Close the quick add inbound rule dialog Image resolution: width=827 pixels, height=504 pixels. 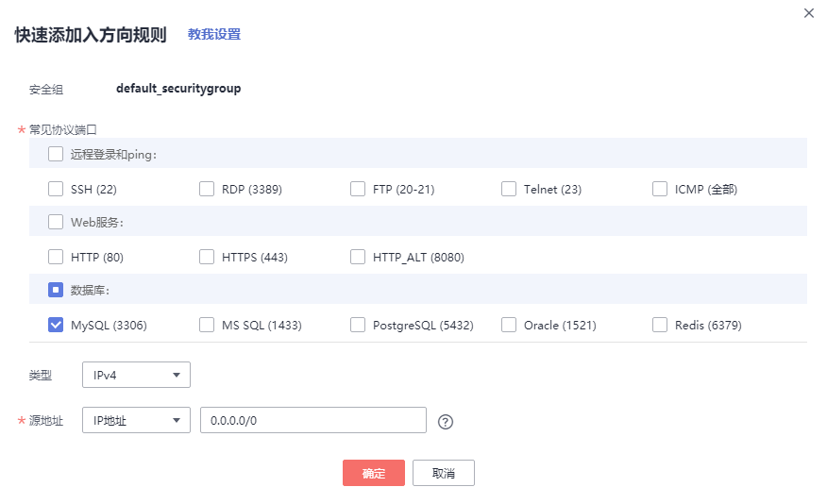[808, 13]
